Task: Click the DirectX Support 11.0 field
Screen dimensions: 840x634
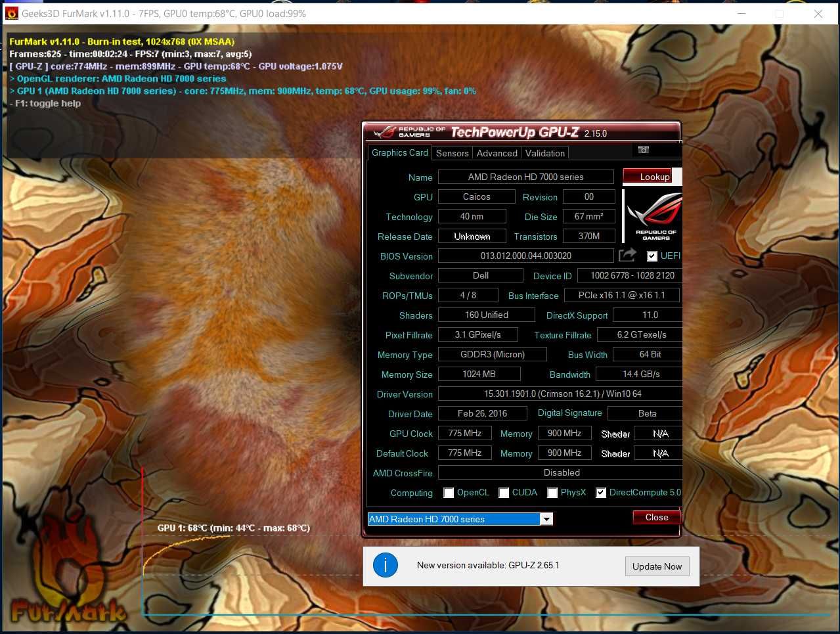Action: (x=648, y=315)
